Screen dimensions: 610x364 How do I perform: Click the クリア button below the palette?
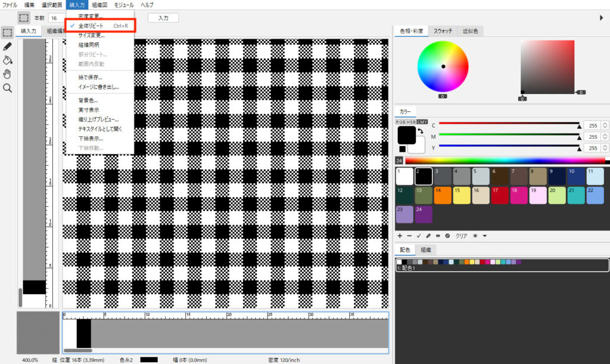pos(461,236)
